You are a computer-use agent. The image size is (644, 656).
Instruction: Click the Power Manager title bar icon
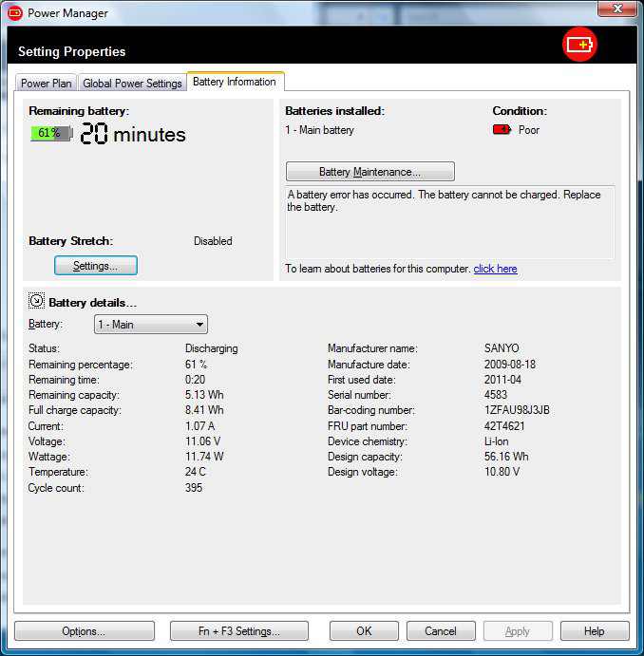click(15, 13)
